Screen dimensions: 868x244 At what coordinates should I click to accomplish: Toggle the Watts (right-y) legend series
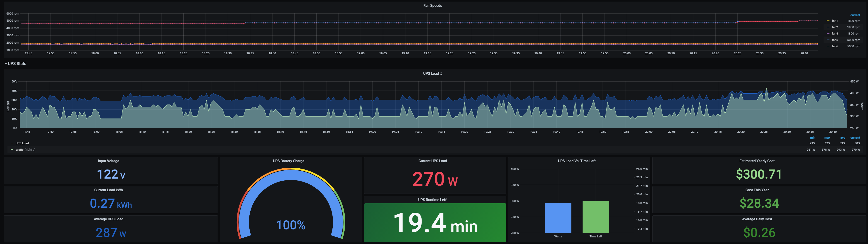20,150
